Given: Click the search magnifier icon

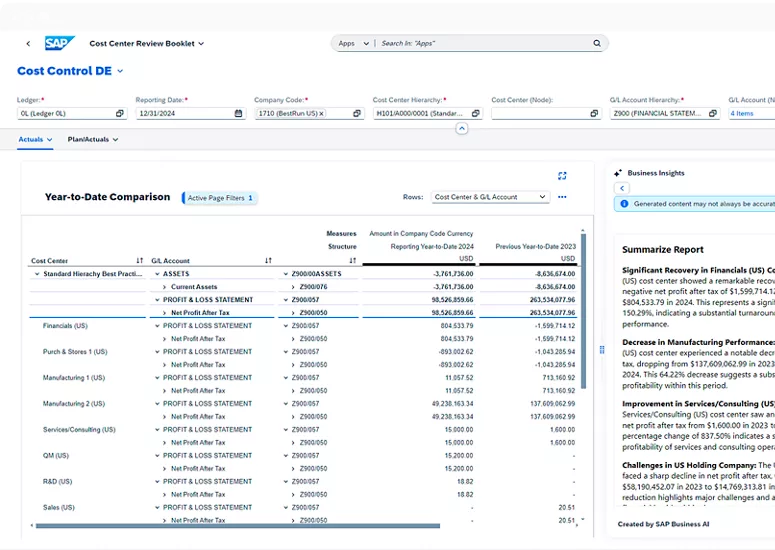Looking at the screenshot, I should coord(597,44).
